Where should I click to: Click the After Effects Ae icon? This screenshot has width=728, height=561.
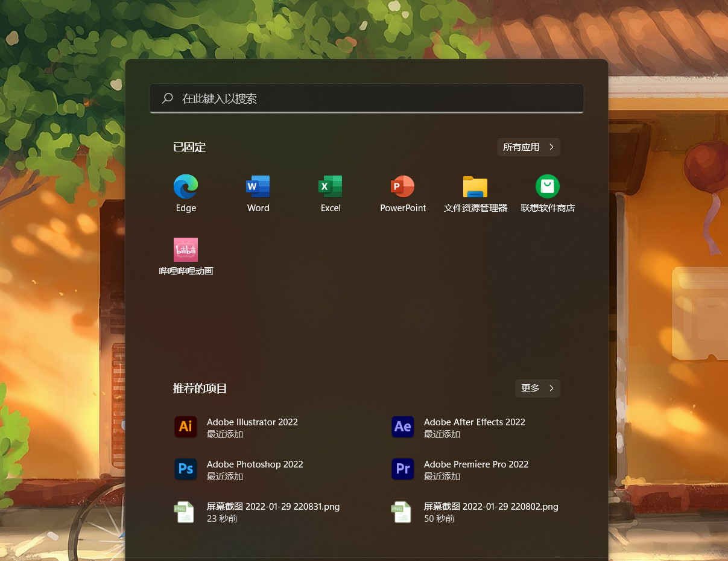pyautogui.click(x=403, y=427)
